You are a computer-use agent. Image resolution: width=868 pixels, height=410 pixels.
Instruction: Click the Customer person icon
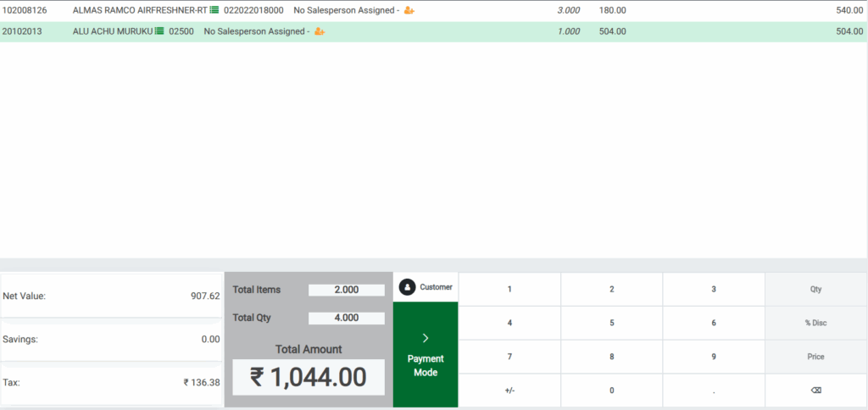coord(408,287)
